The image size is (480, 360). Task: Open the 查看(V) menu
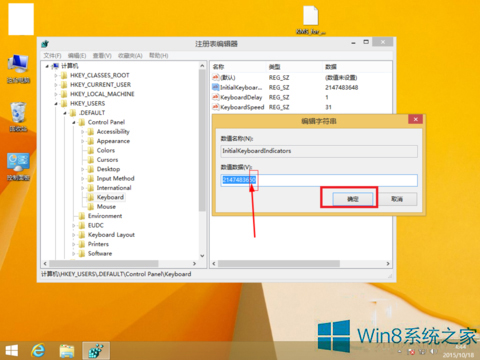coord(102,55)
